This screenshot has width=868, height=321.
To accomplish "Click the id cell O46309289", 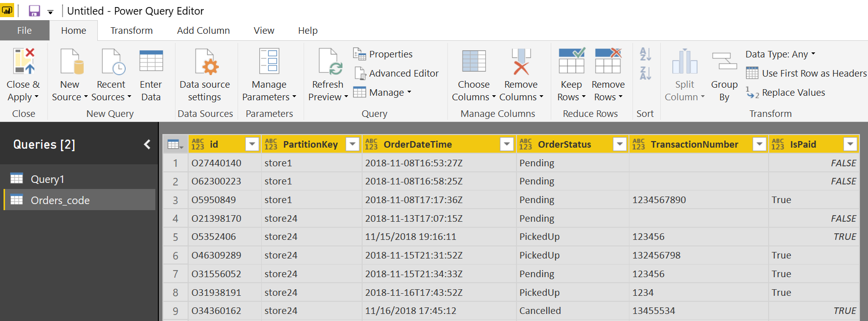I will (x=225, y=255).
